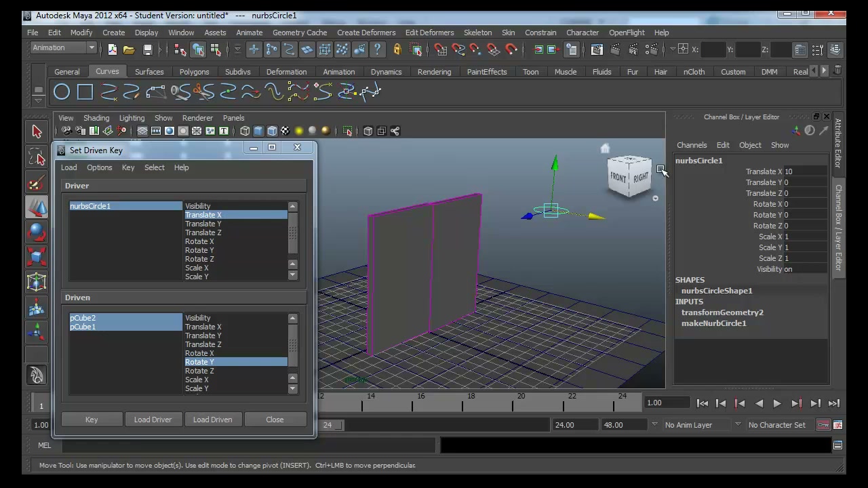Click the Save Scene floppy icon
Viewport: 868px width, 488px height.
pyautogui.click(x=147, y=49)
